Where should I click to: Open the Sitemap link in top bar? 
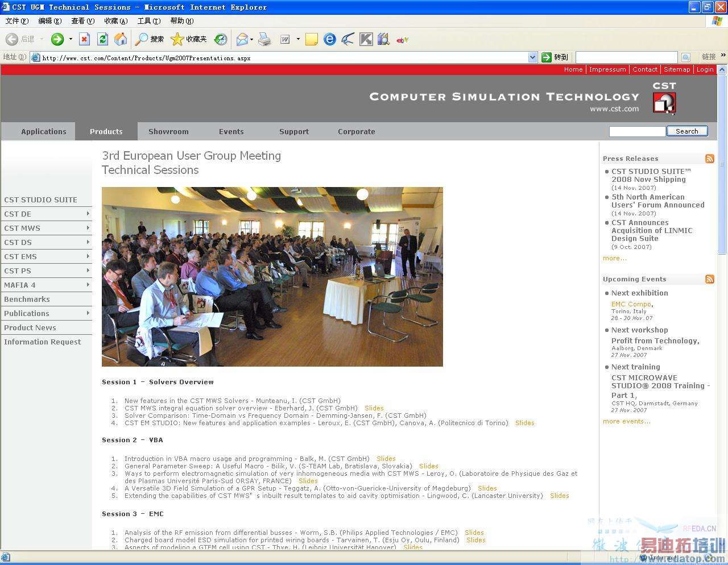tap(677, 69)
